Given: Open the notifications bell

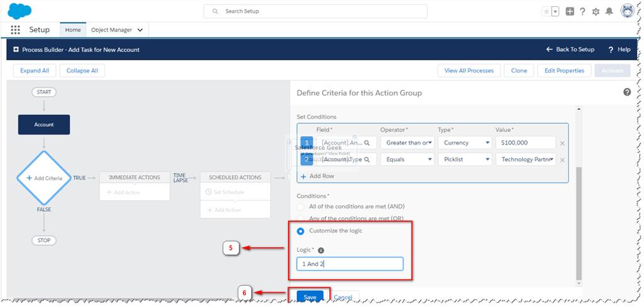Looking at the screenshot, I should pyautogui.click(x=609, y=11).
